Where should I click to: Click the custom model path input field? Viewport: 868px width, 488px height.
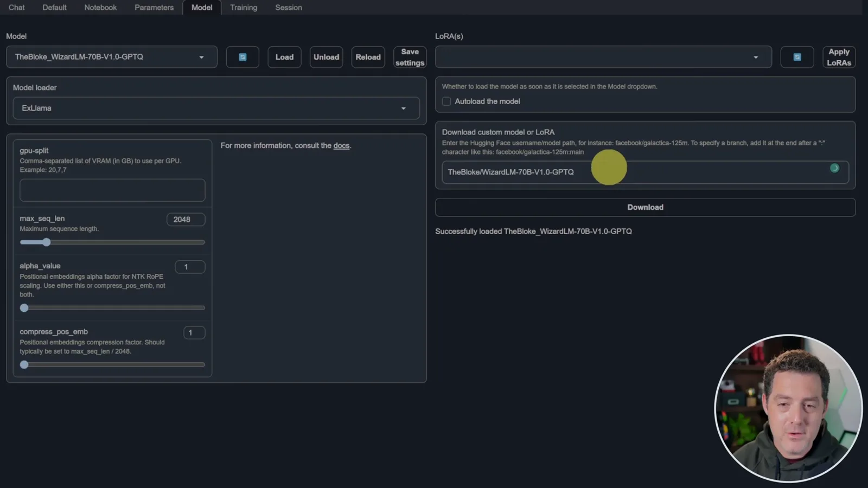pyautogui.click(x=645, y=172)
